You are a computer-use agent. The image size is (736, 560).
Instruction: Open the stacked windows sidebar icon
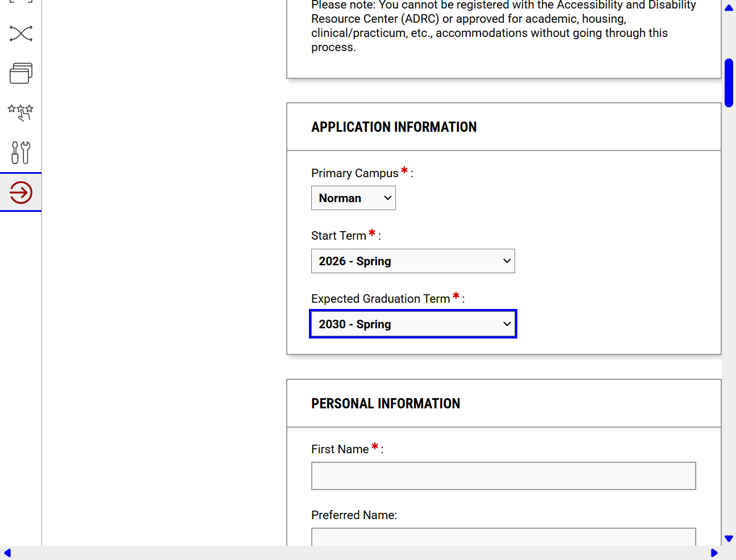(x=21, y=73)
